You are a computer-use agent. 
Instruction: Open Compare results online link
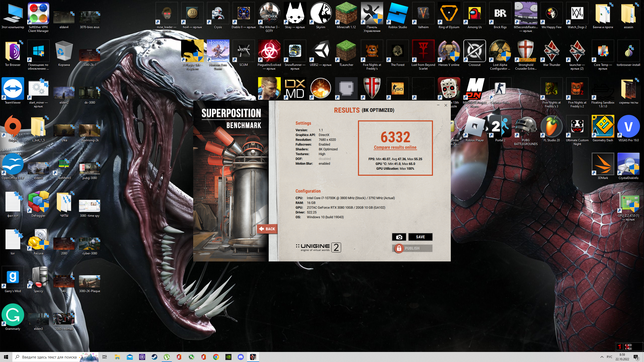coord(395,147)
